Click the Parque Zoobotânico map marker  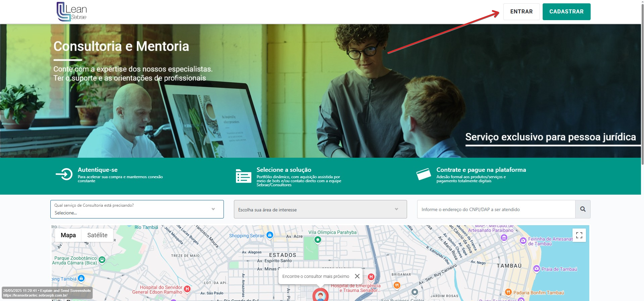[x=102, y=260]
